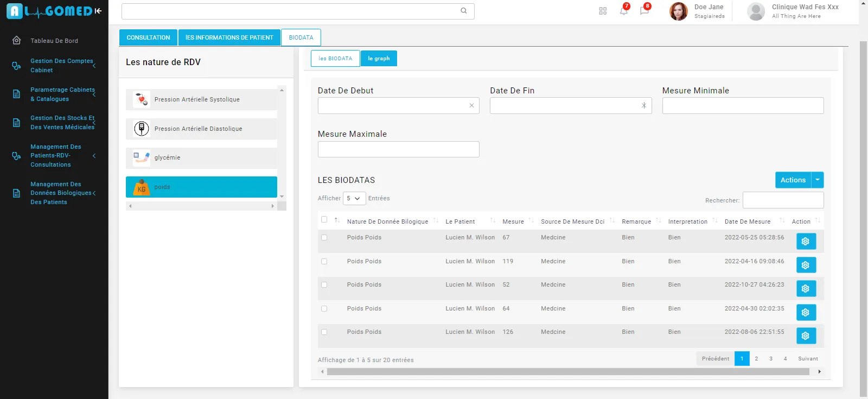Toggle the select-all checkbox in table header
The image size is (868, 399).
click(324, 219)
